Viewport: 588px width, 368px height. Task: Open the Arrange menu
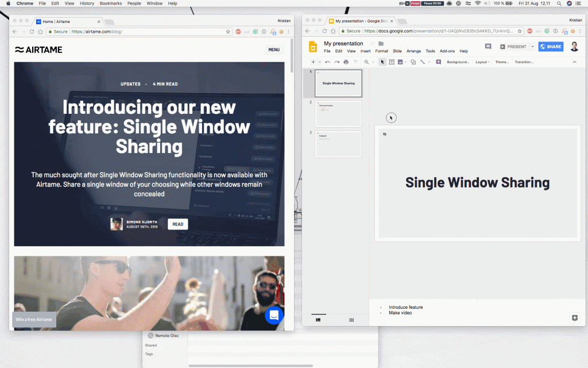click(413, 51)
